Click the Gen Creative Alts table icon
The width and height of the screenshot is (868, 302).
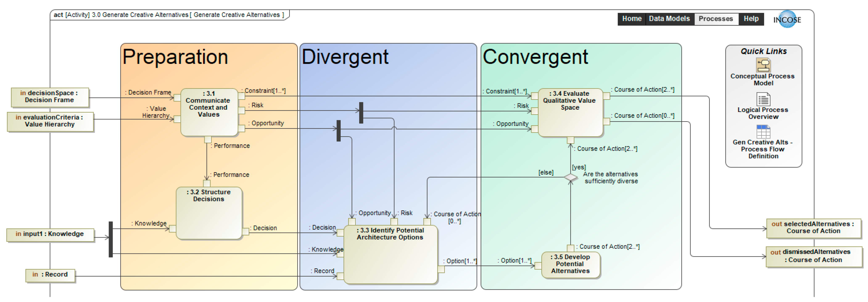coord(763,132)
